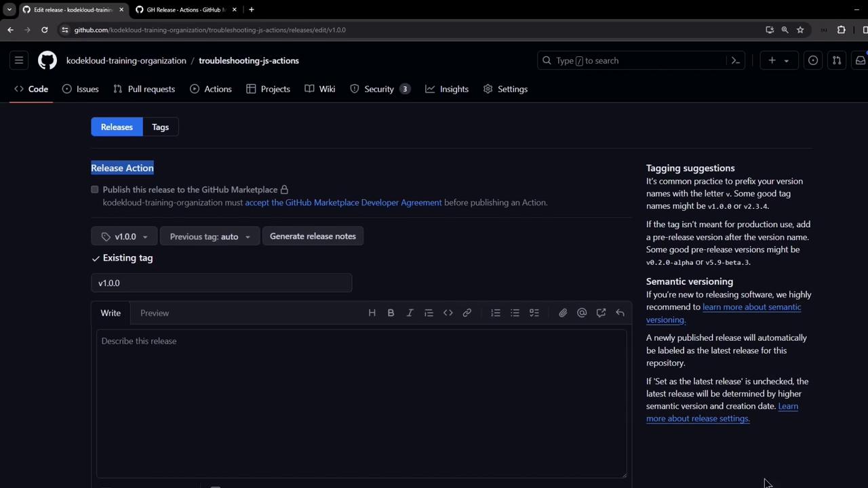Expand the create new plus dropdown
The image size is (868, 488).
(x=778, y=60)
